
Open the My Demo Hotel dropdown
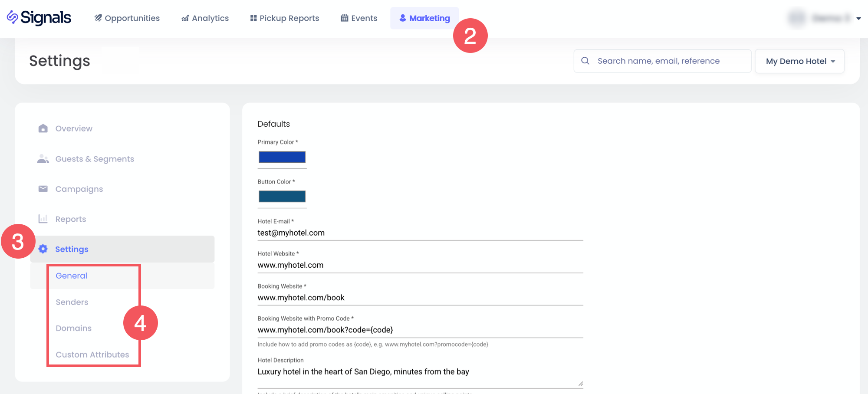(x=799, y=61)
